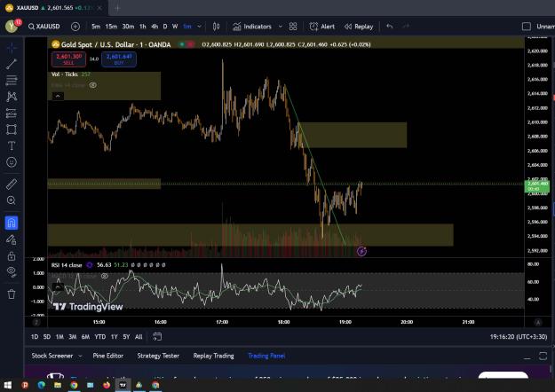Set chart range to 1M

[x=59, y=337]
